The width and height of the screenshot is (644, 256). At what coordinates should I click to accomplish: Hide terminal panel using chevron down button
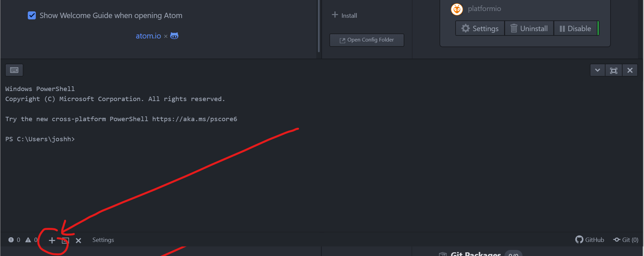pos(597,71)
